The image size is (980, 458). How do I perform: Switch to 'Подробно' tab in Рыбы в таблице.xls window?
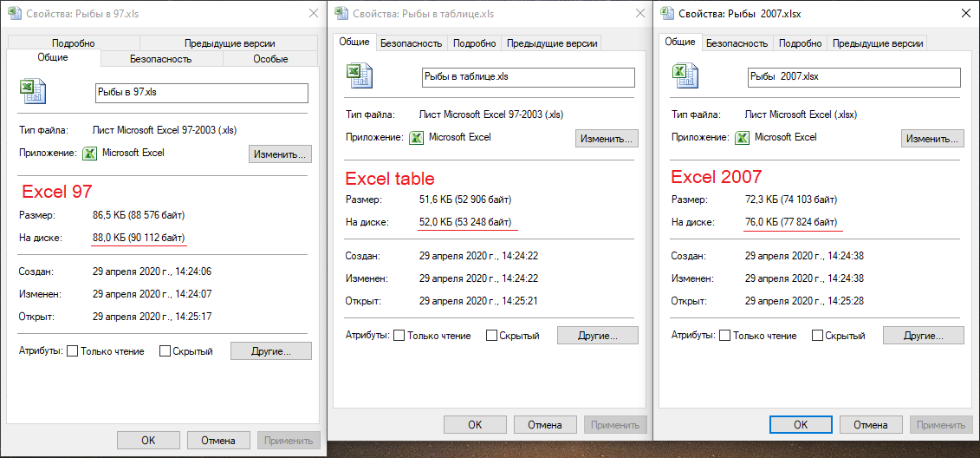click(x=475, y=43)
